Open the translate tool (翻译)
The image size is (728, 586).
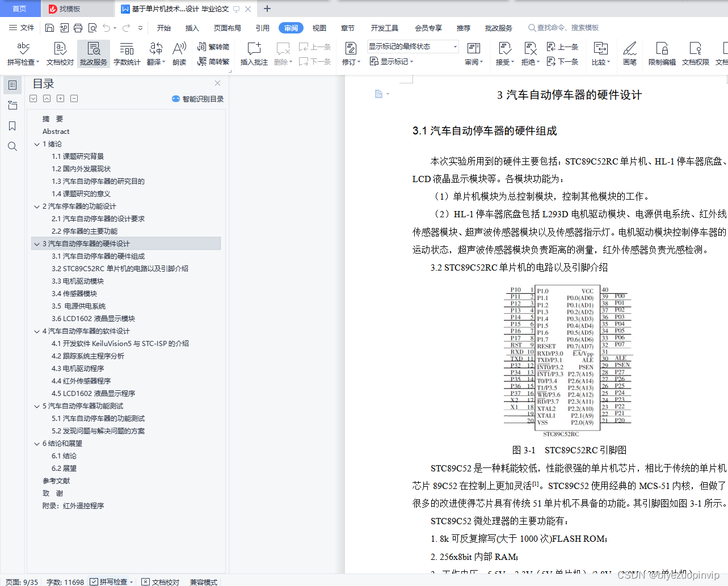(x=156, y=54)
